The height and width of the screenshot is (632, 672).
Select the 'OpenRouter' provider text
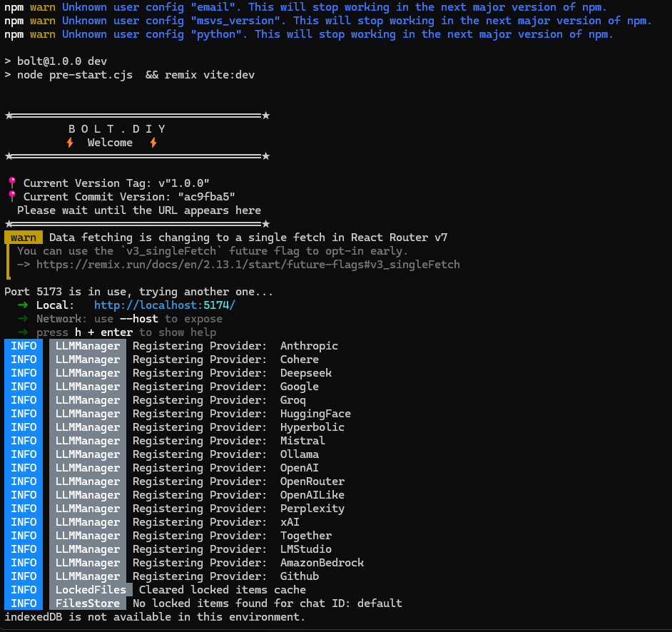point(312,481)
